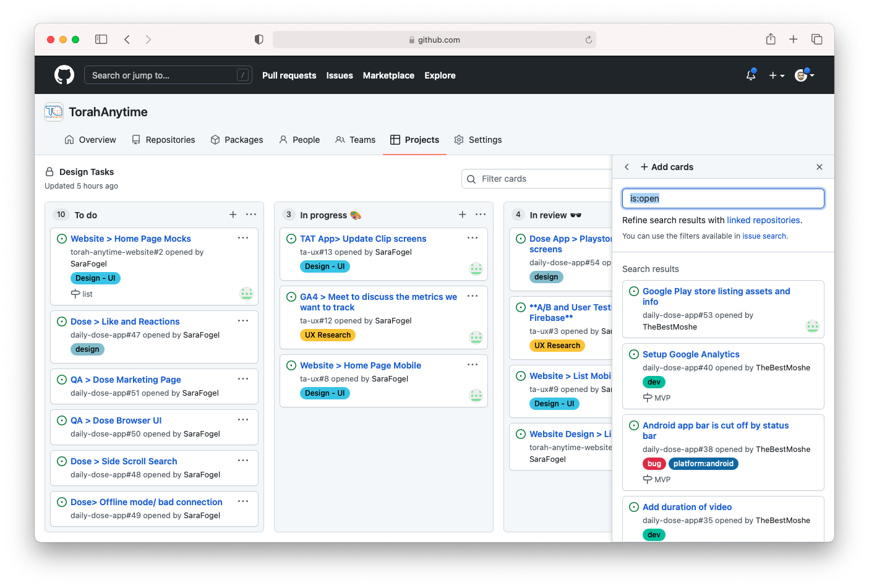This screenshot has height=588, width=869.
Task: Open the plus create-new dropdown in header
Action: 777,75
